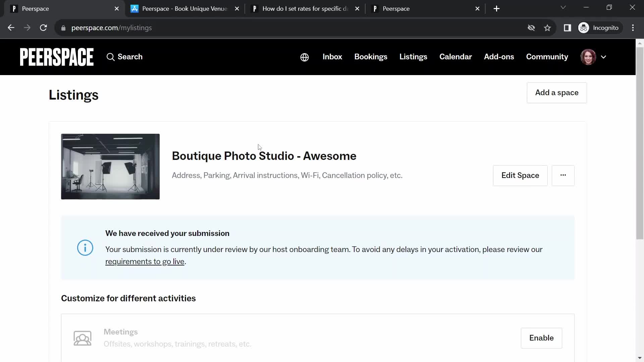The height and width of the screenshot is (362, 644).
Task: Open the Search icon
Action: (111, 57)
